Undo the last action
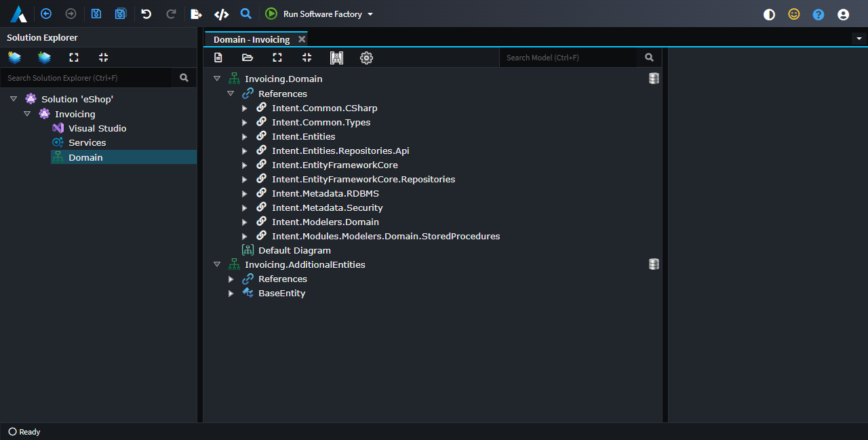868x440 pixels. tap(146, 14)
